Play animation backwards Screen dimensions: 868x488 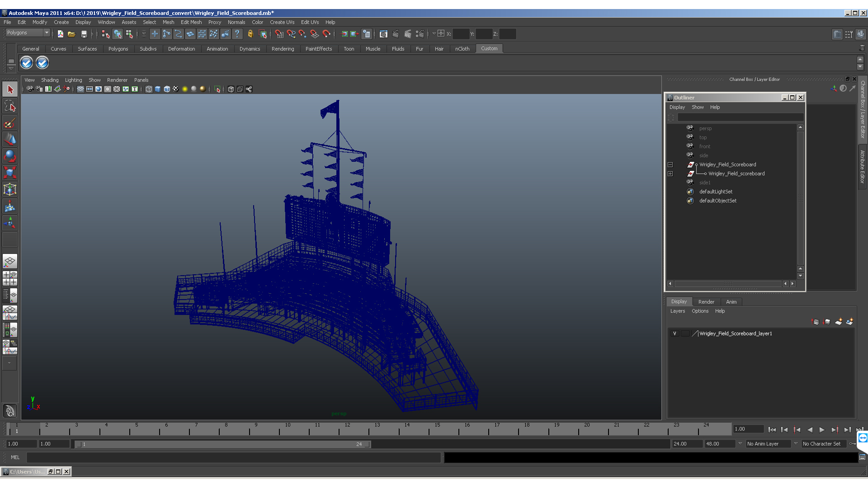[x=810, y=430]
